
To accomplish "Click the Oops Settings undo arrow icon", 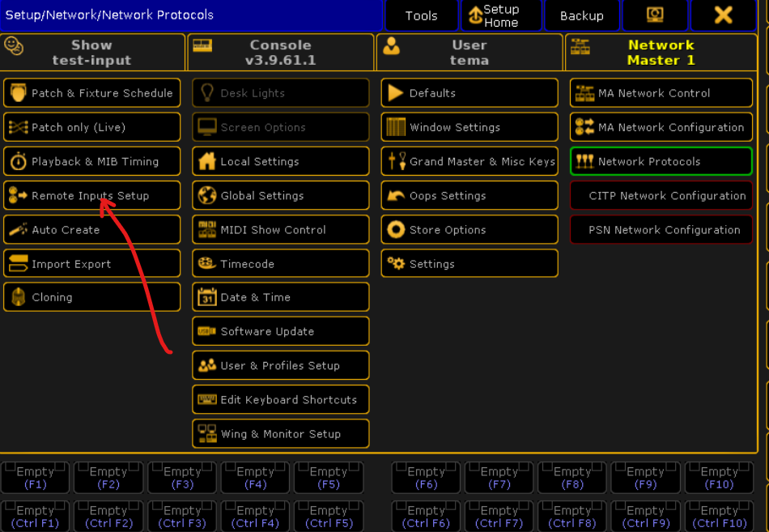I will (396, 195).
